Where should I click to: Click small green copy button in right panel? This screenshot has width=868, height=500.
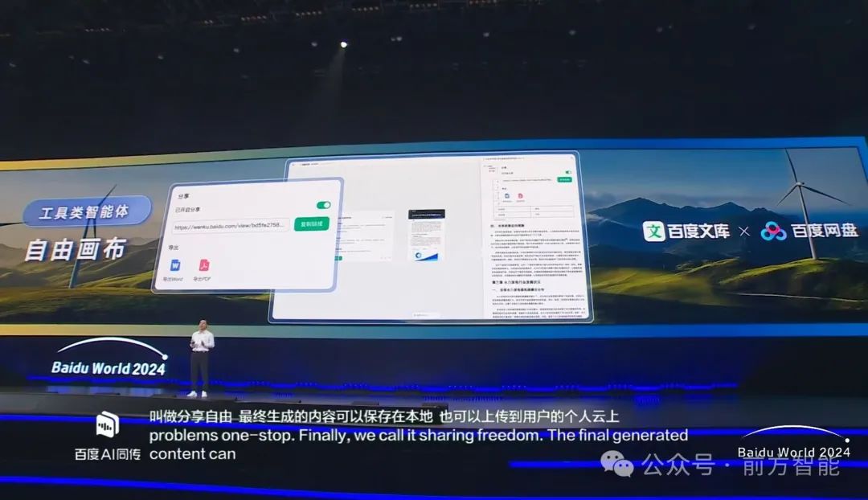pos(564,180)
